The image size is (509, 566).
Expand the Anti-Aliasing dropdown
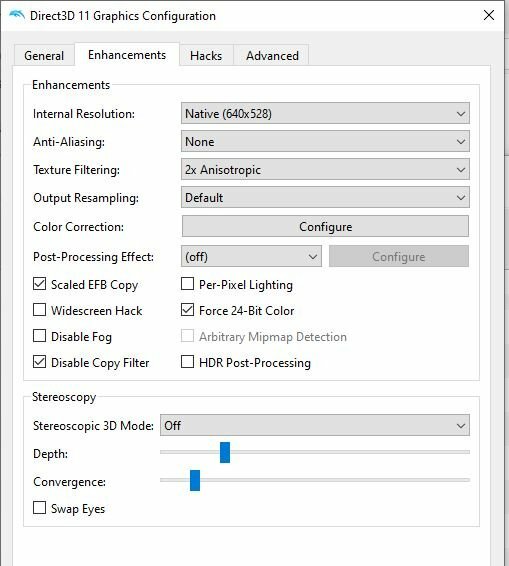325,142
